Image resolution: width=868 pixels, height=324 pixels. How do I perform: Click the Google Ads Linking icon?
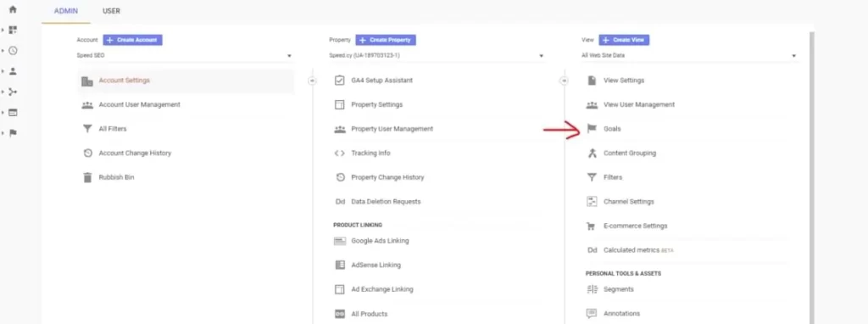(x=339, y=241)
